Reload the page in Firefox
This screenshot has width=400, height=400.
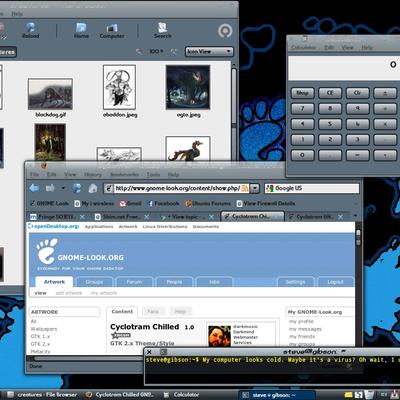pos(77,188)
